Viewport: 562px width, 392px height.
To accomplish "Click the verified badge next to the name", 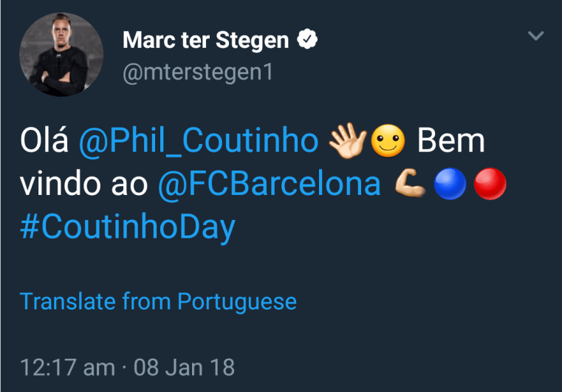I will 307,40.
